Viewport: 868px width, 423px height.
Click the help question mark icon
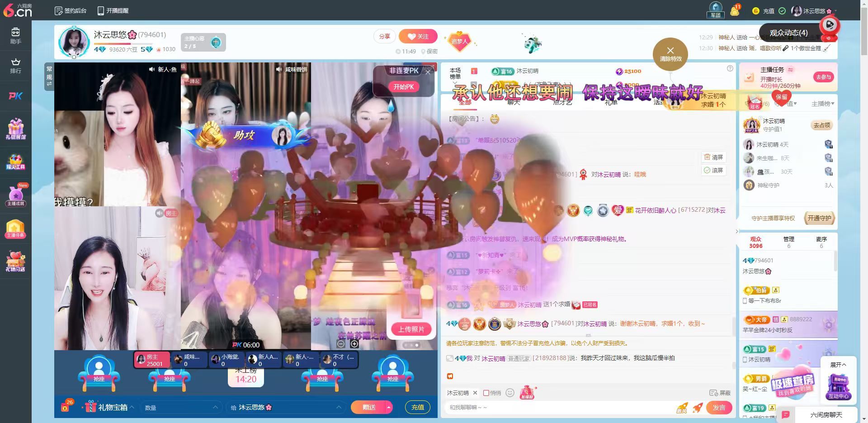tap(730, 69)
